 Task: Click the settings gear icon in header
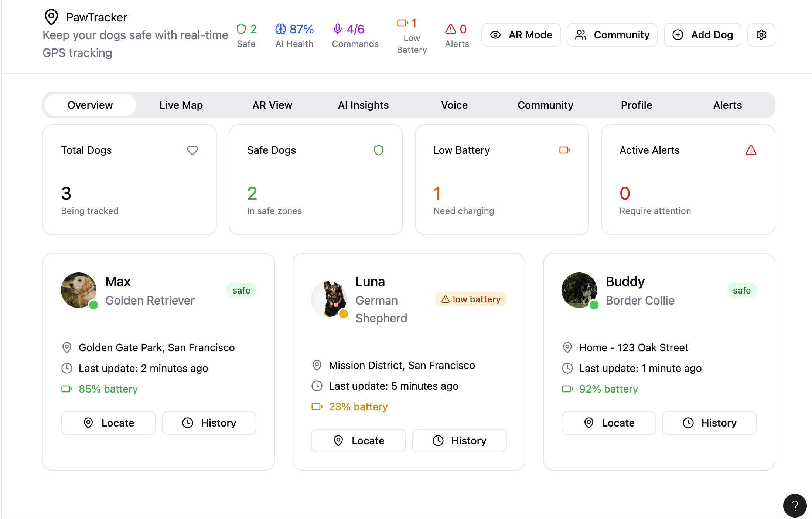point(761,35)
